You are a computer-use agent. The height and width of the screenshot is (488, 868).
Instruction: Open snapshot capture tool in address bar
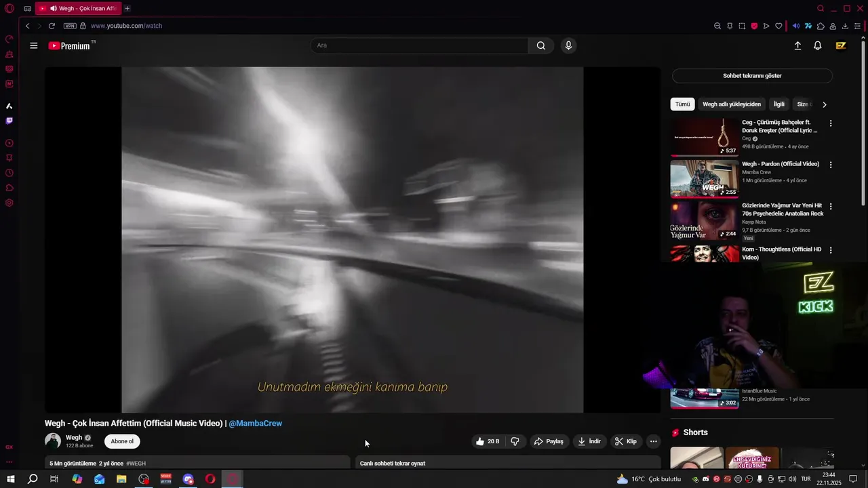click(x=742, y=26)
